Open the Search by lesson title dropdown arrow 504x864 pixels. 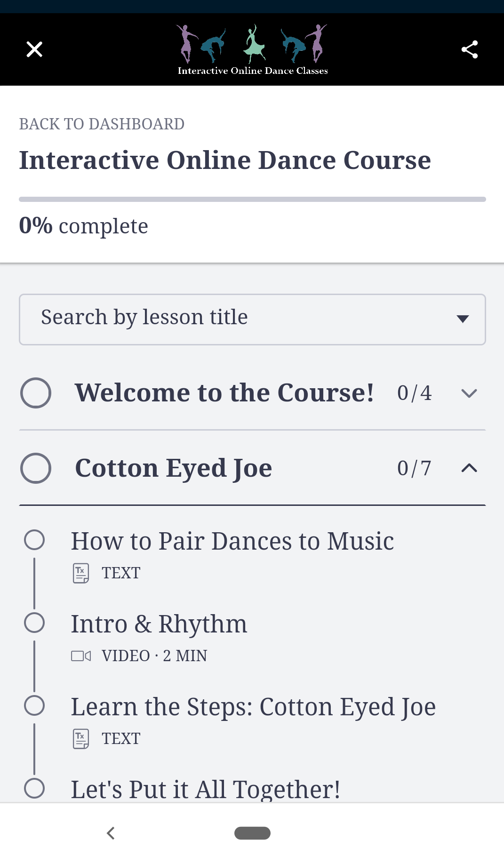pyautogui.click(x=463, y=319)
